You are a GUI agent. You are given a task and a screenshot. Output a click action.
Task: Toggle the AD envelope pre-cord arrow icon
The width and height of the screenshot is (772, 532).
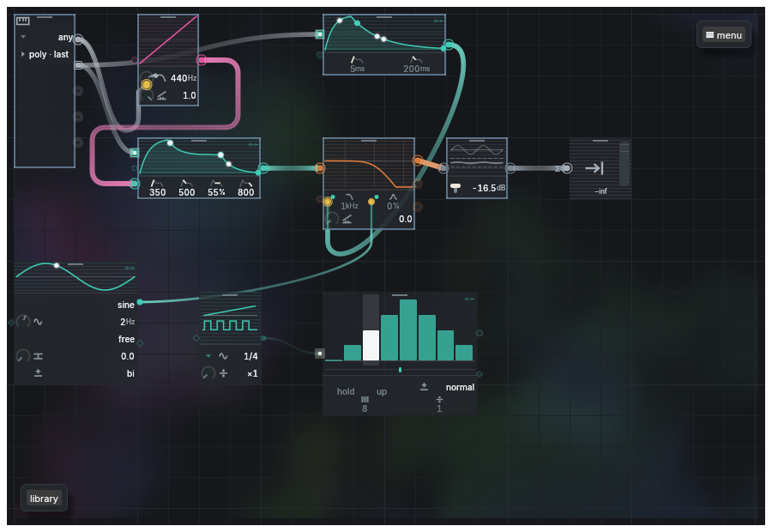coord(438,21)
